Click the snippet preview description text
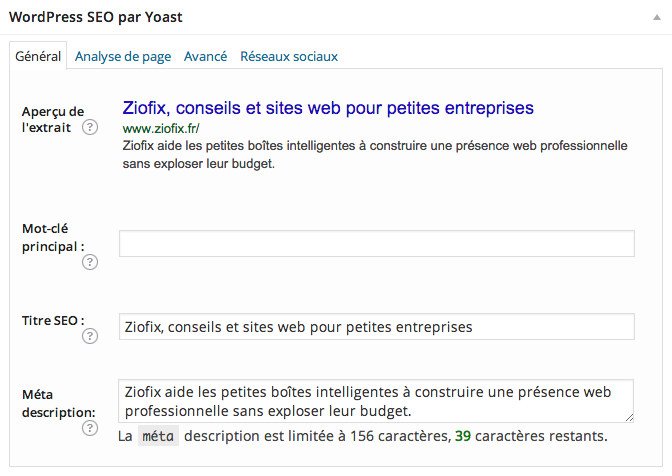672x476 pixels. [x=375, y=155]
